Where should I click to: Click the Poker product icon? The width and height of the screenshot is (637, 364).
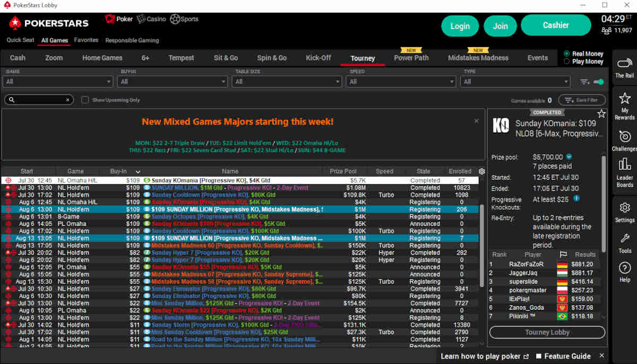click(110, 19)
